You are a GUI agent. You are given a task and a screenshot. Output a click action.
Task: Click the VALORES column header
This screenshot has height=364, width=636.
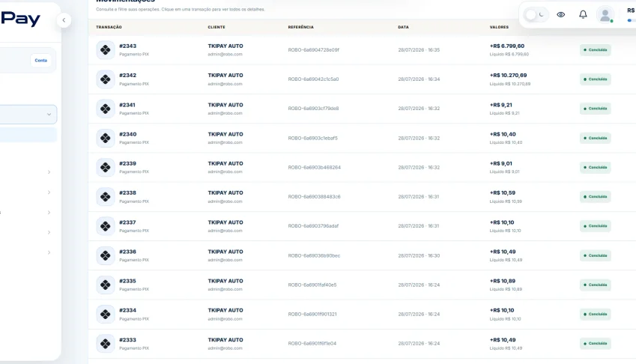(x=499, y=27)
